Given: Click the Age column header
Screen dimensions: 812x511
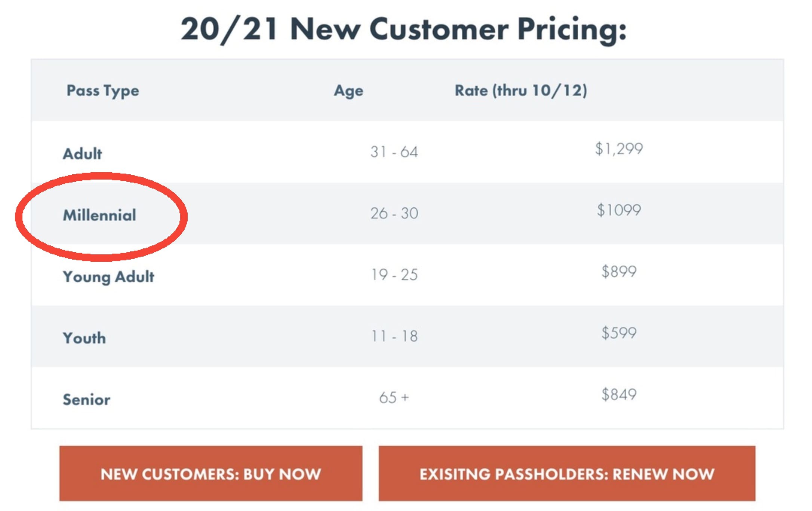Looking at the screenshot, I should click(x=348, y=91).
